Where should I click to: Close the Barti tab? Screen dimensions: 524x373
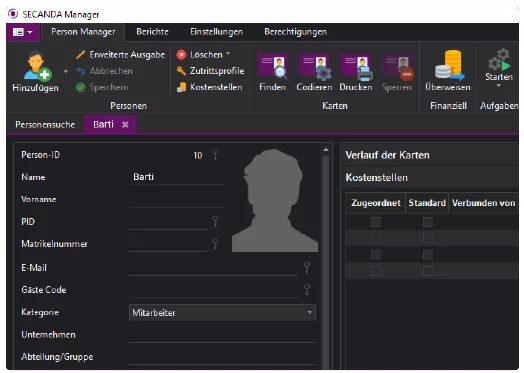tap(125, 125)
